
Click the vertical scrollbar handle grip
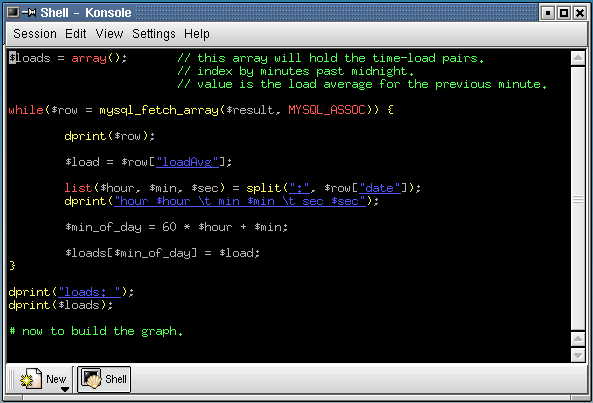(x=578, y=199)
